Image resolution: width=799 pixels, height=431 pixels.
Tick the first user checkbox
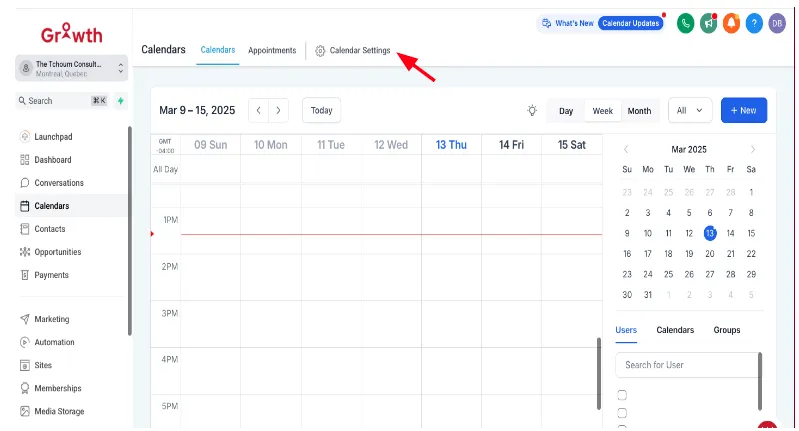click(x=622, y=395)
